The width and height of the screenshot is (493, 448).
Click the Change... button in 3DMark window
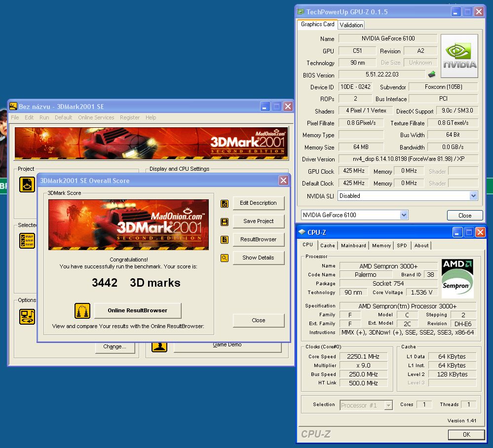(115, 347)
